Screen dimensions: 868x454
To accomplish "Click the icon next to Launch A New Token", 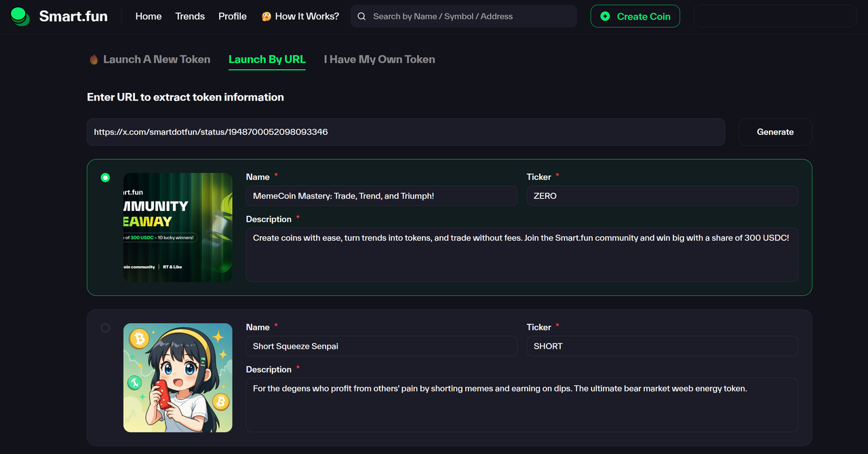I will click(94, 60).
